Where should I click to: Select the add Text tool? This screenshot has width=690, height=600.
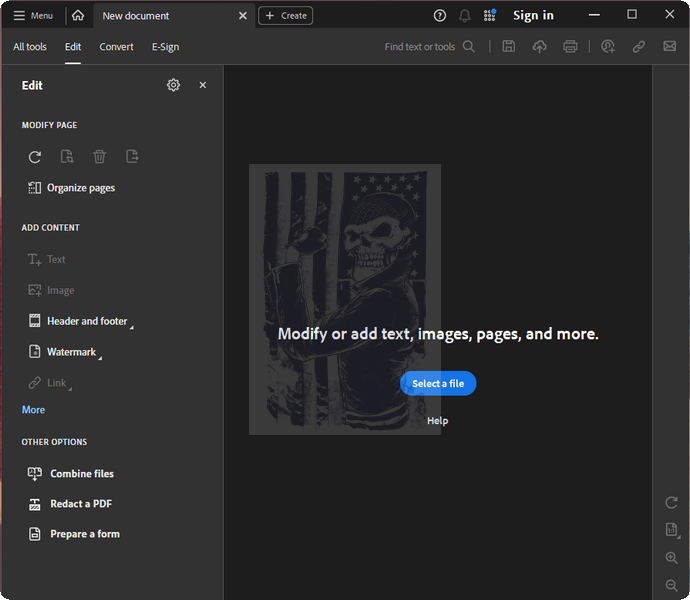47,259
